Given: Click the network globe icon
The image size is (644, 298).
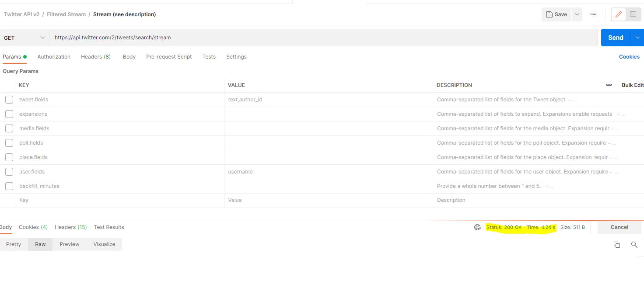Looking at the screenshot, I should pyautogui.click(x=478, y=227).
